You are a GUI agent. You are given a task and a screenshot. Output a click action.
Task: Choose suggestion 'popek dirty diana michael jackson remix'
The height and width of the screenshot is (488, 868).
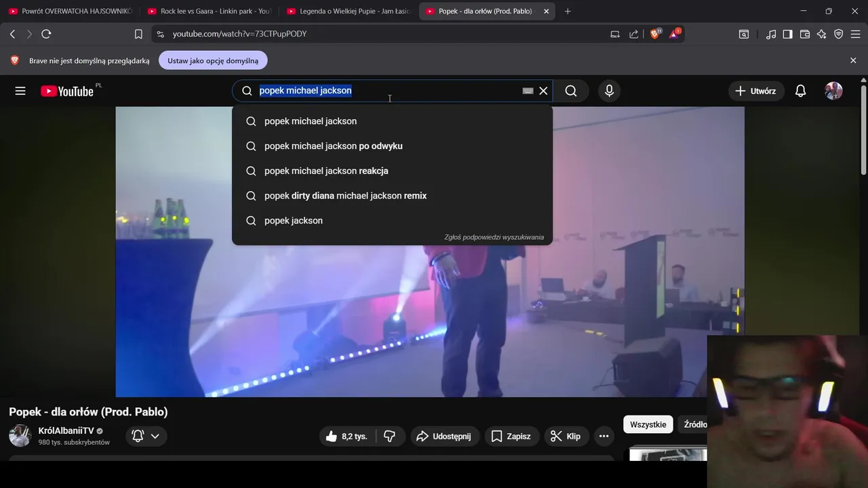click(392, 196)
